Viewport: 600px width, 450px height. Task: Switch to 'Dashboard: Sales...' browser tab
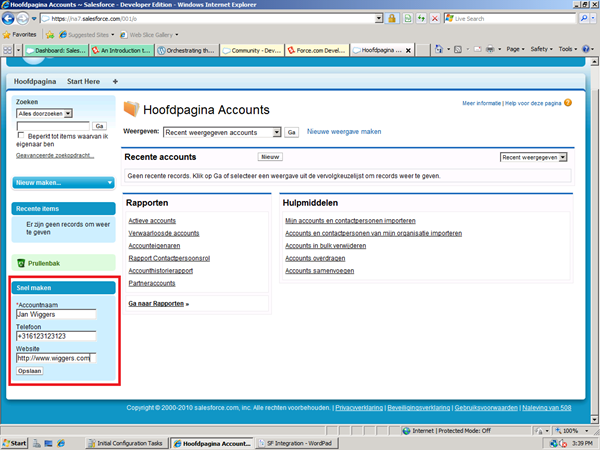click(x=57, y=51)
